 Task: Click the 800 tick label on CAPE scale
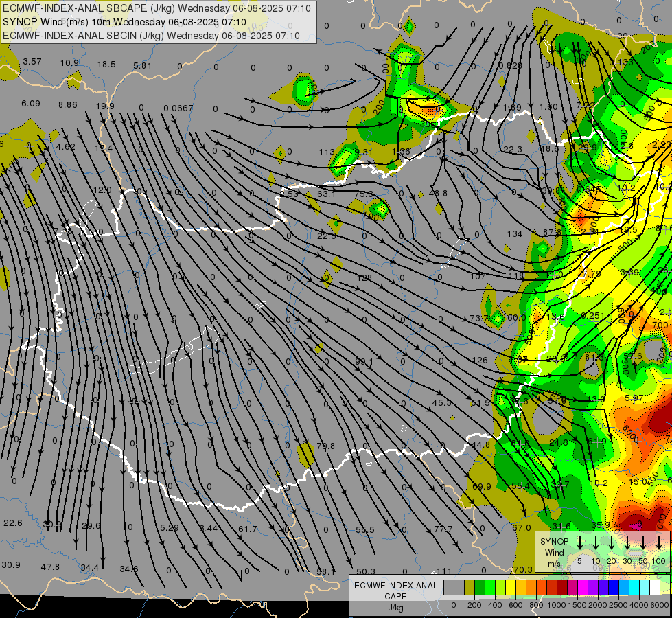coord(536,605)
